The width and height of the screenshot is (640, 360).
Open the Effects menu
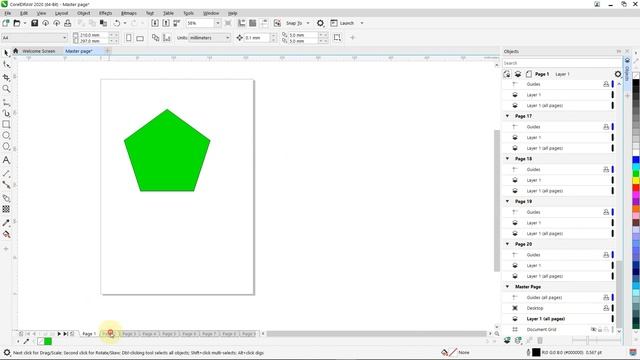105,13
